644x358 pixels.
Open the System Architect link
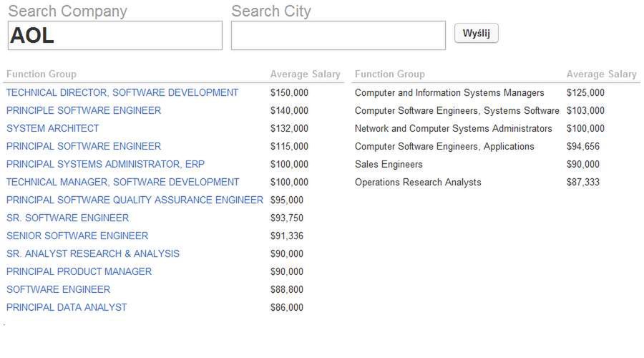point(52,128)
